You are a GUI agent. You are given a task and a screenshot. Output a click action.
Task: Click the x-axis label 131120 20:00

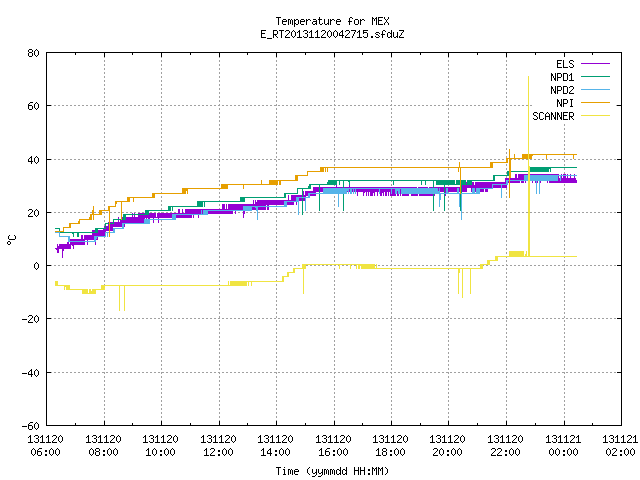pyautogui.click(x=448, y=446)
